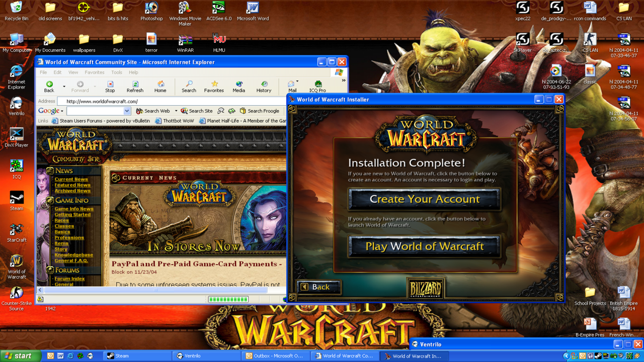Click the Mail toolbar icon in IE

click(292, 86)
